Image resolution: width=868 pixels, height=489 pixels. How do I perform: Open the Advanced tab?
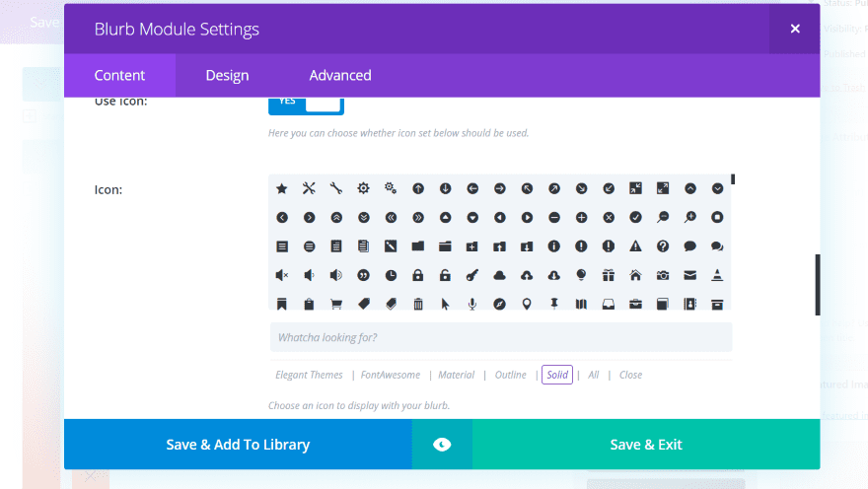340,75
